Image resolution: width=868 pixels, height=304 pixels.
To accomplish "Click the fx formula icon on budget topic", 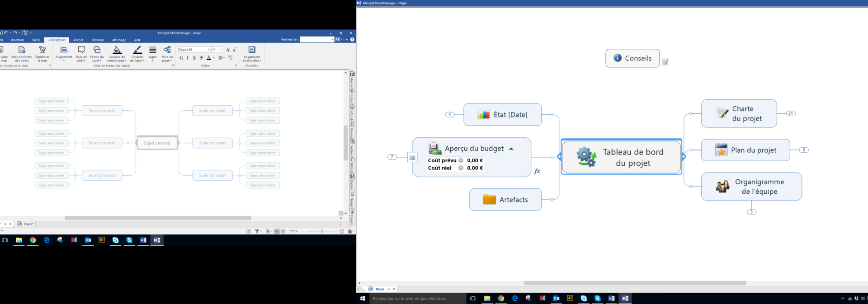I will (x=537, y=171).
